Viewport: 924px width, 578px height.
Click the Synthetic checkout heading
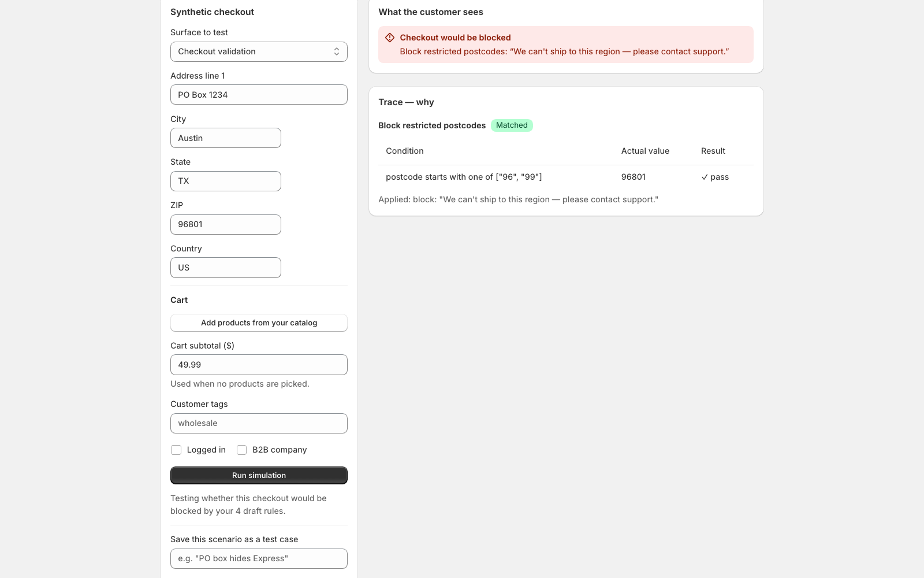[212, 12]
